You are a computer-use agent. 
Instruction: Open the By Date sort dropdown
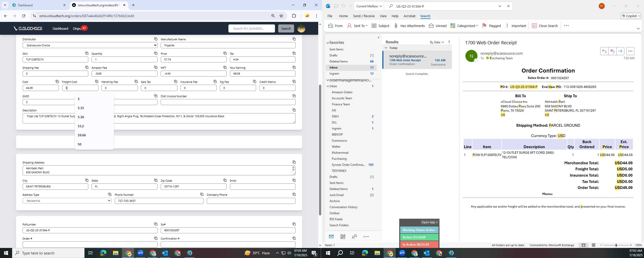(x=437, y=42)
